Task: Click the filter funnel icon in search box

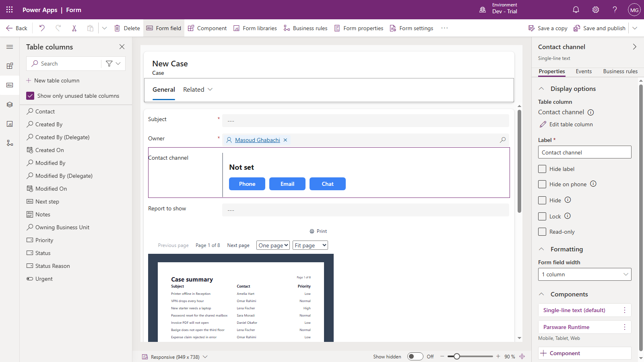Action: pyautogui.click(x=109, y=64)
